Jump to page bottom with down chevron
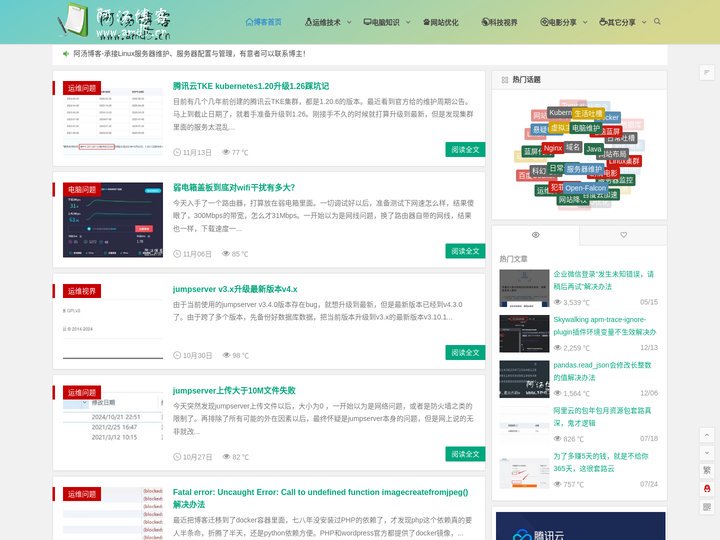The image size is (720, 540). (x=707, y=453)
